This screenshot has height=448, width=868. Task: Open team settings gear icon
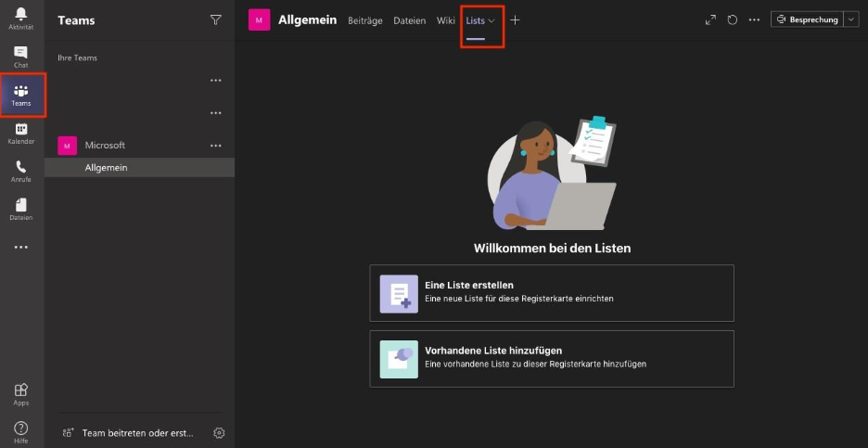[219, 433]
